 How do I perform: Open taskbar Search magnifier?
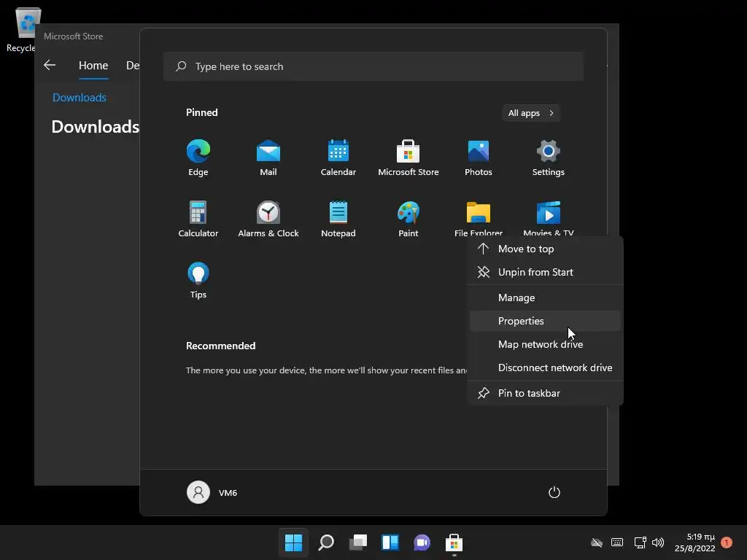tap(326, 542)
